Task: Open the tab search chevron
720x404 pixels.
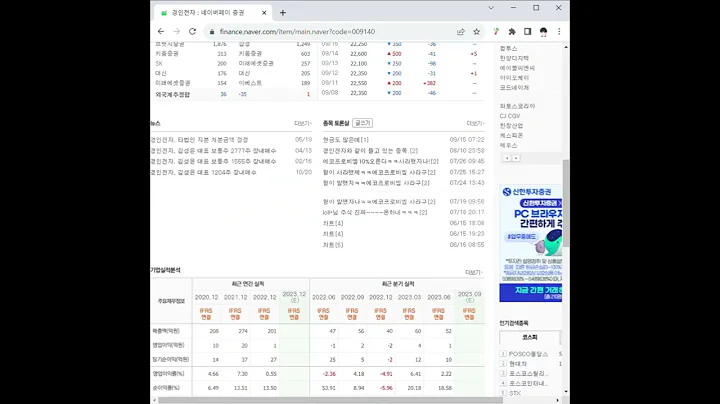Action: point(491,8)
